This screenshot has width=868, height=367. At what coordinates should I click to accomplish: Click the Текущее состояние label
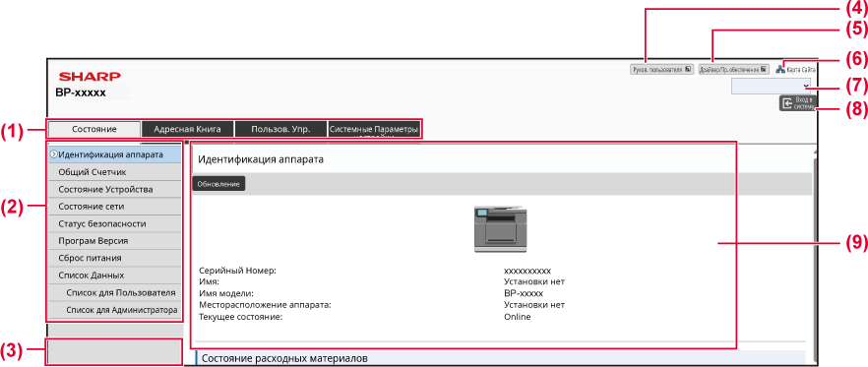click(241, 317)
